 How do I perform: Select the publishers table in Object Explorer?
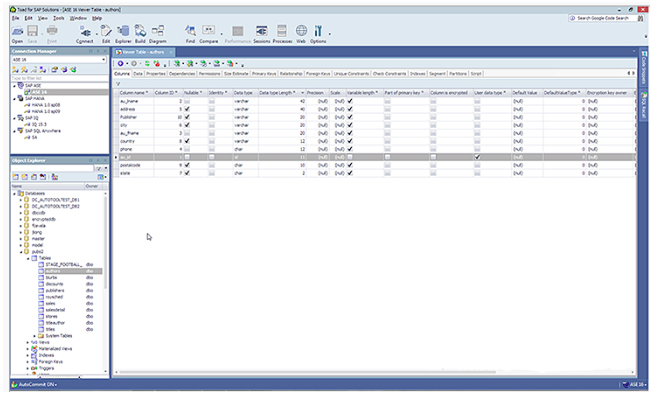point(55,291)
